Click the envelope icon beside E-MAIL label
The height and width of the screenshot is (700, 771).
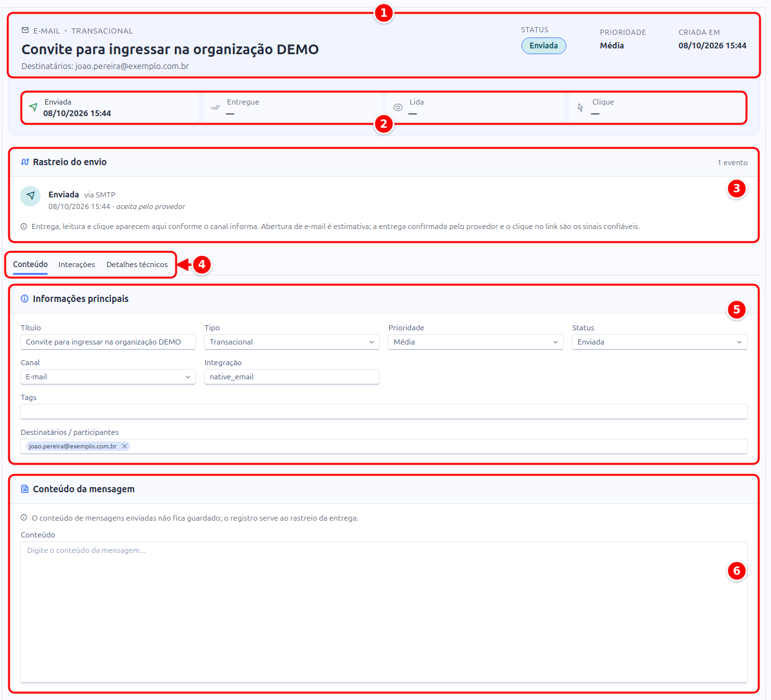[x=25, y=30]
